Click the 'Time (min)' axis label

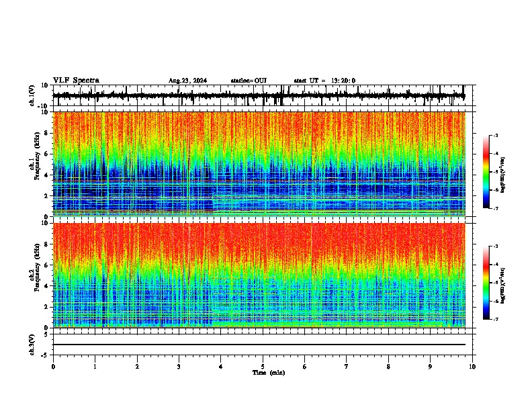tap(269, 373)
